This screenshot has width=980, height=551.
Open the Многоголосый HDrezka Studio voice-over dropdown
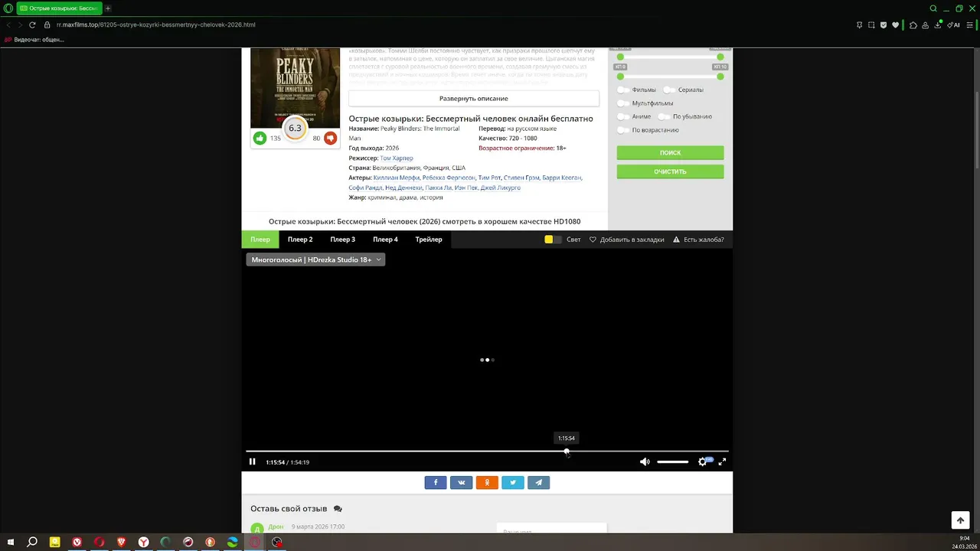[315, 259]
